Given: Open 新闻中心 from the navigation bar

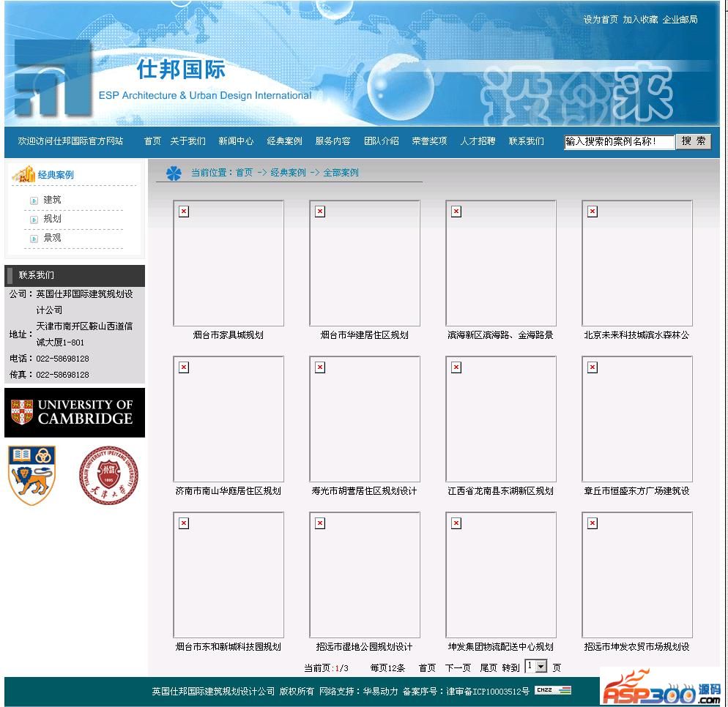Looking at the screenshot, I should tap(236, 141).
